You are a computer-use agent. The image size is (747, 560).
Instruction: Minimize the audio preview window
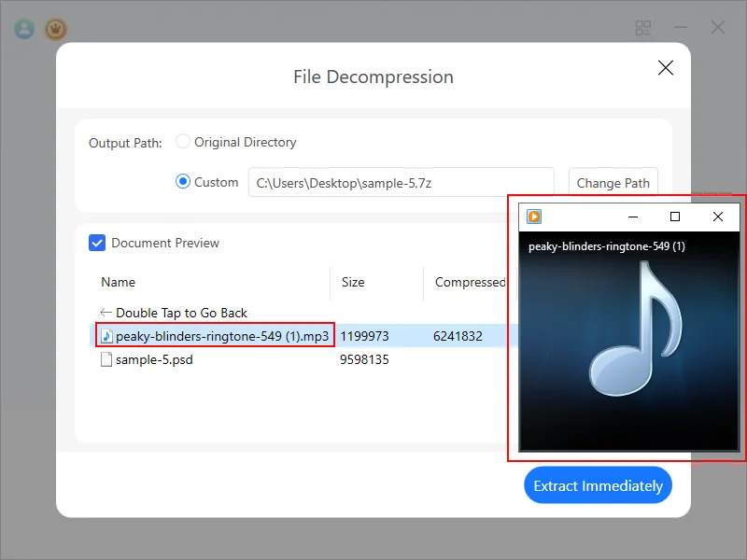(x=633, y=217)
